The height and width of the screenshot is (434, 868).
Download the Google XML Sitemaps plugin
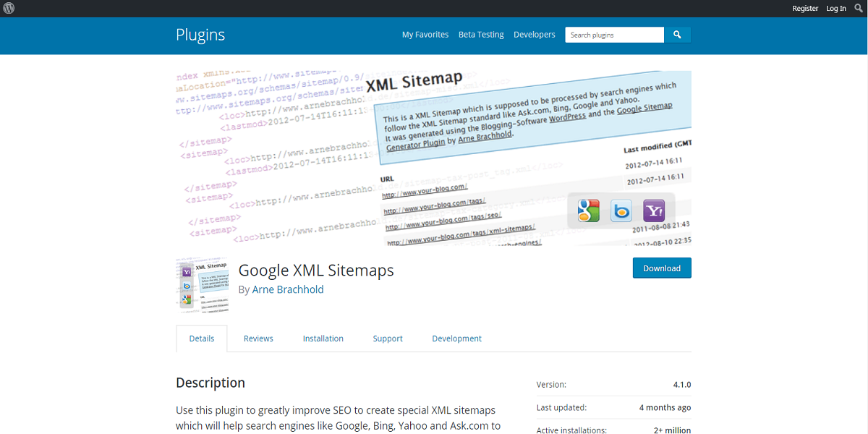(x=662, y=268)
